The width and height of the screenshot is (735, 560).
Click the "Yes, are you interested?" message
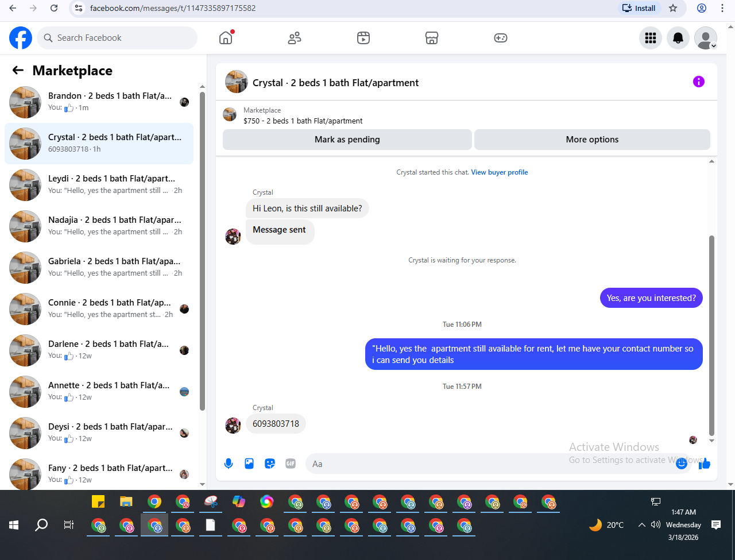651,298
